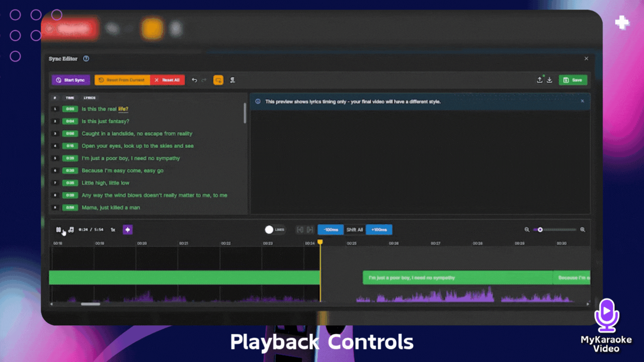This screenshot has height=362, width=644.
Task: Click the 00:20 mark on timeline ruler
Action: point(142,243)
